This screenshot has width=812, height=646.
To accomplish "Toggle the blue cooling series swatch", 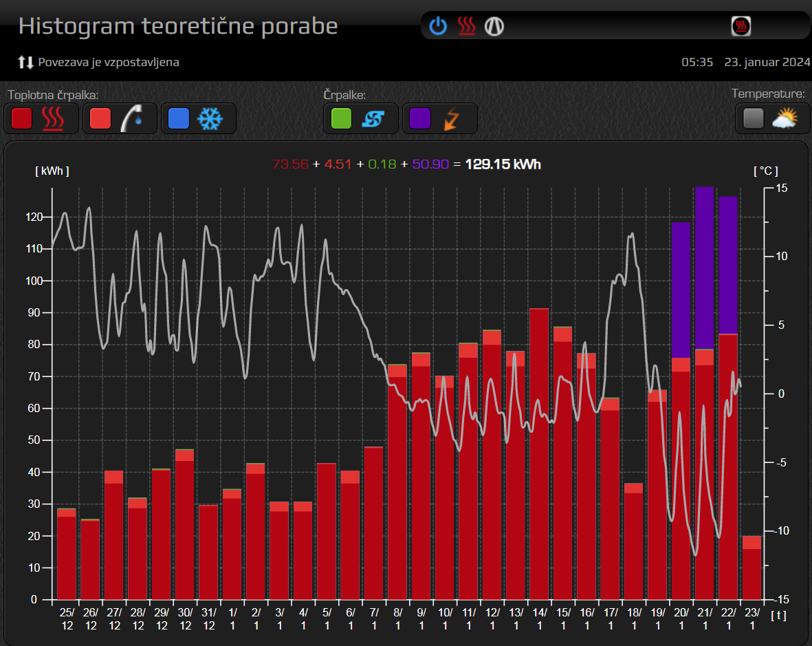I will click(x=179, y=118).
